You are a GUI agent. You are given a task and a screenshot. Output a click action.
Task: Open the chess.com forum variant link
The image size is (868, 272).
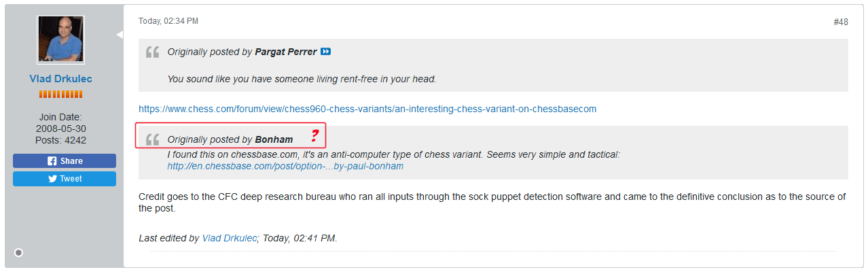[x=367, y=109]
